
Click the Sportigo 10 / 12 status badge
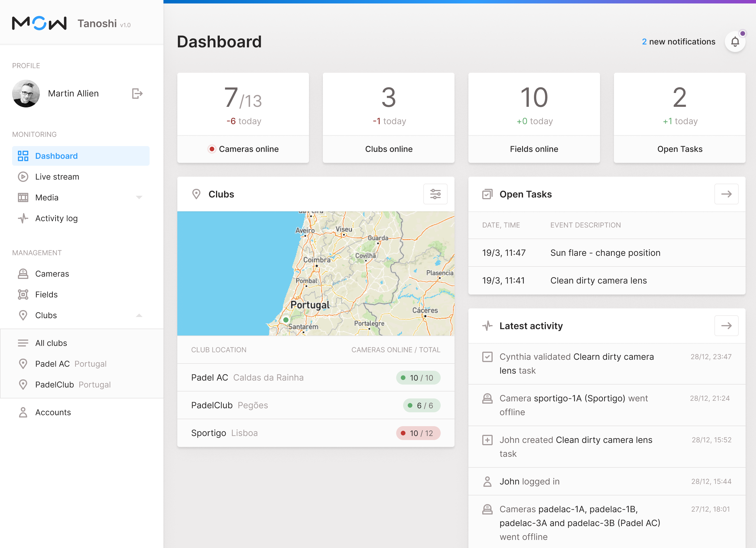418,433
